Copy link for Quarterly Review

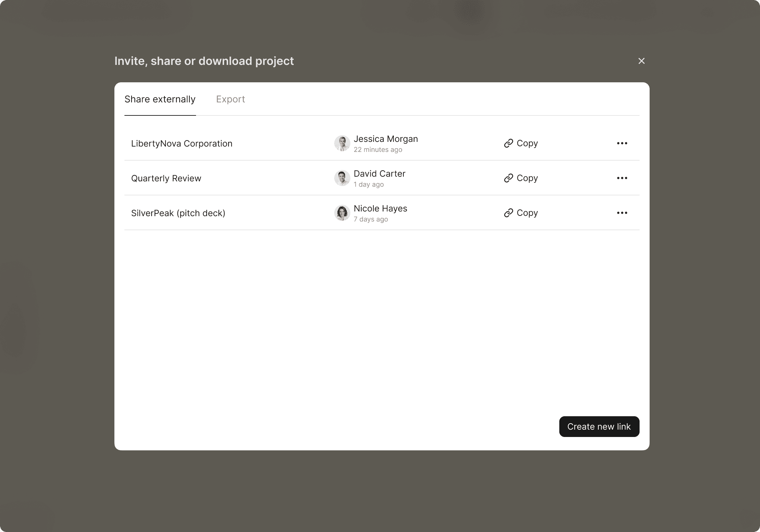pos(521,178)
